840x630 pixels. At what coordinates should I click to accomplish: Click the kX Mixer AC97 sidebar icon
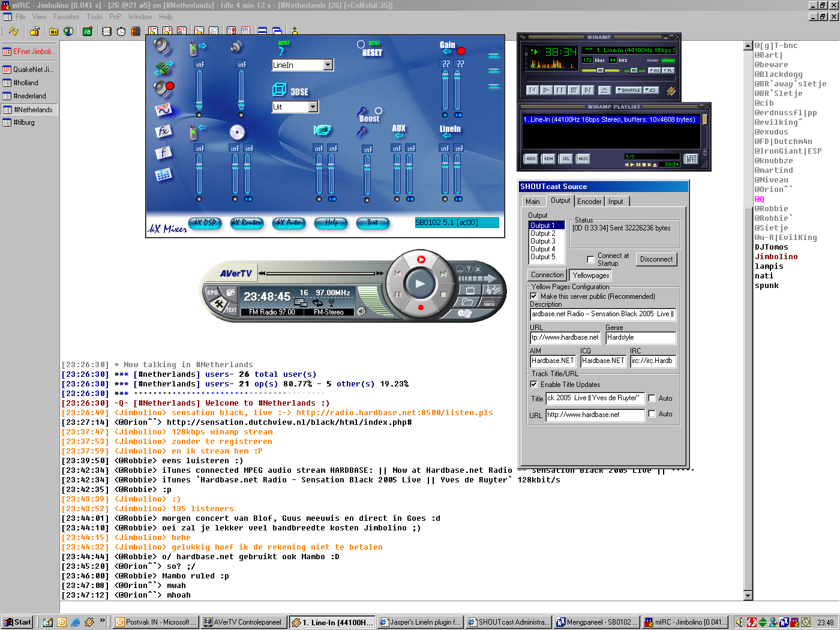[x=163, y=110]
